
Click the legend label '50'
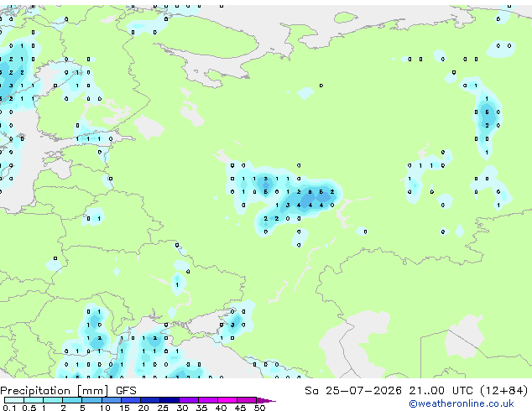[x=259, y=408]
